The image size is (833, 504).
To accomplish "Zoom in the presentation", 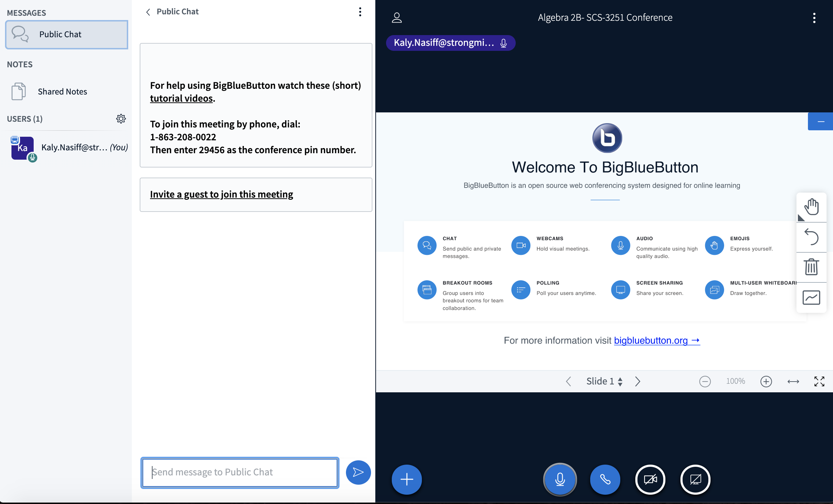I will click(766, 382).
